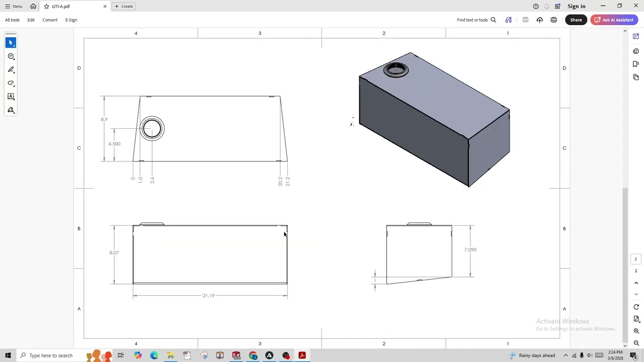
Task: Click the 7.090 dimension text
Action: click(470, 249)
